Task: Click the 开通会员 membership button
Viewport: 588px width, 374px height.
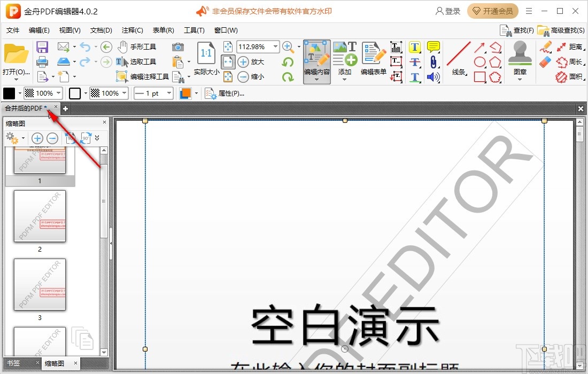Action: coord(492,11)
